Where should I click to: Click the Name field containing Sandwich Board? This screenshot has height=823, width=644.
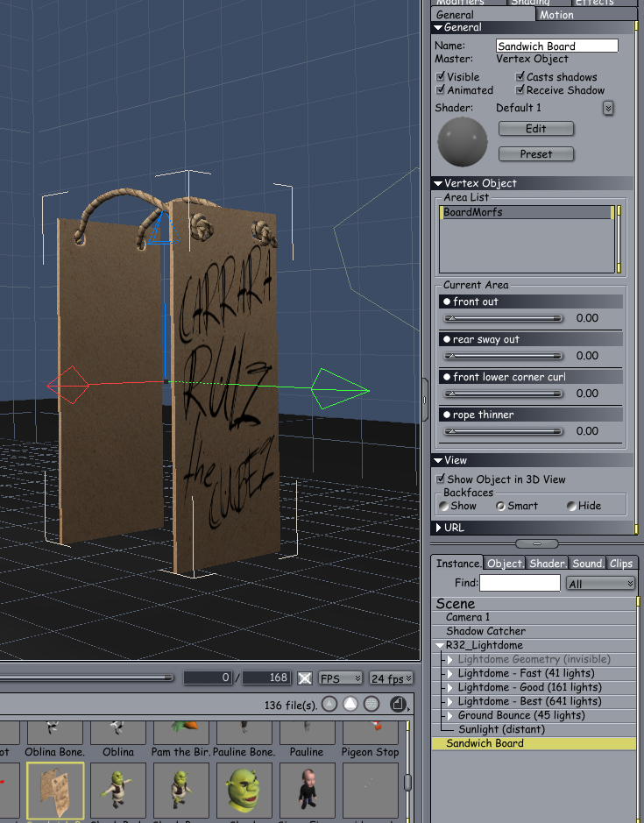tap(557, 46)
